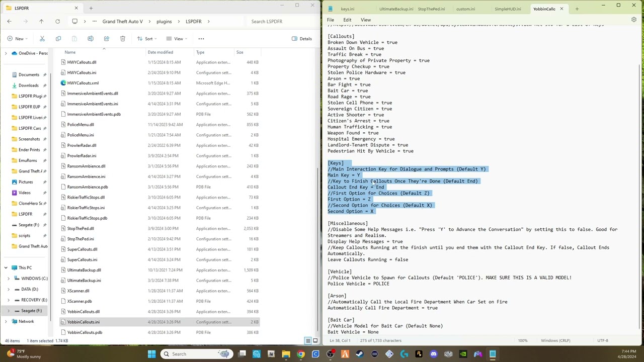Open the New item dropdown
Viewport: 644px width, 362px height.
(17, 39)
